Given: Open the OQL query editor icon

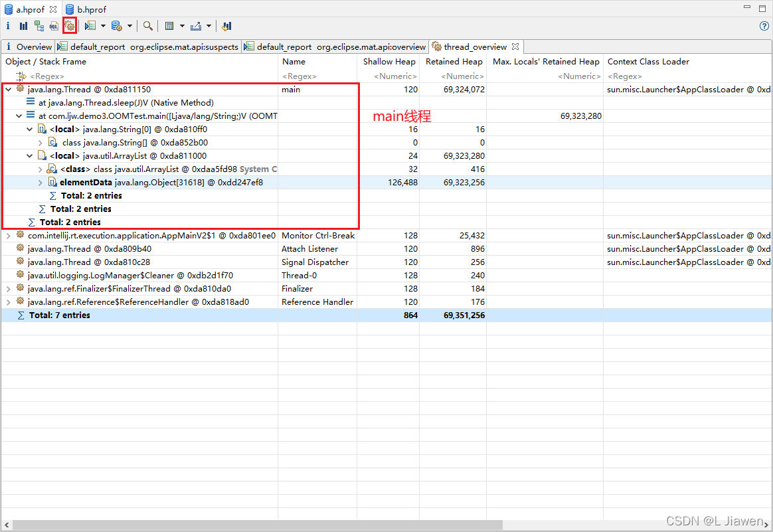Looking at the screenshot, I should click(54, 26).
